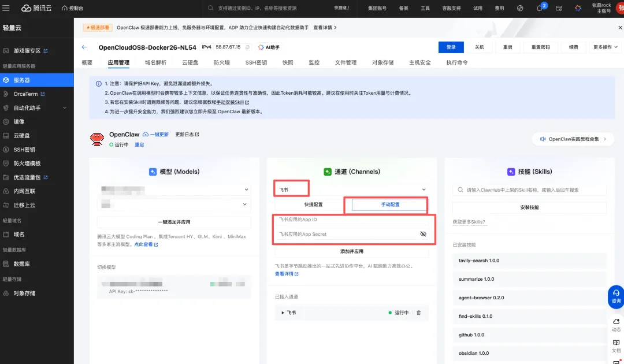The width and height of the screenshot is (624, 364).
Task: Click the 飞书应用的App Secret field
Action: [346, 234]
